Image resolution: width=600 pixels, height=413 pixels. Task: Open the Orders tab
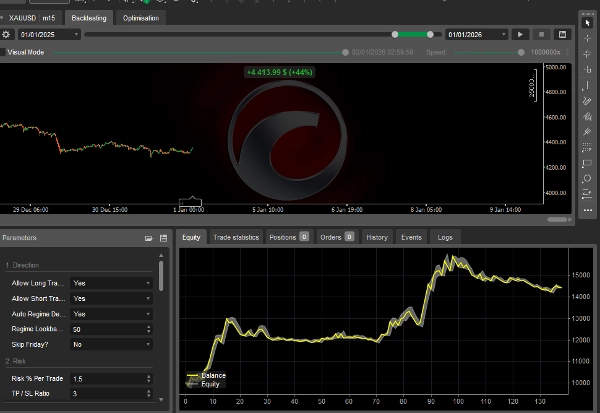337,237
